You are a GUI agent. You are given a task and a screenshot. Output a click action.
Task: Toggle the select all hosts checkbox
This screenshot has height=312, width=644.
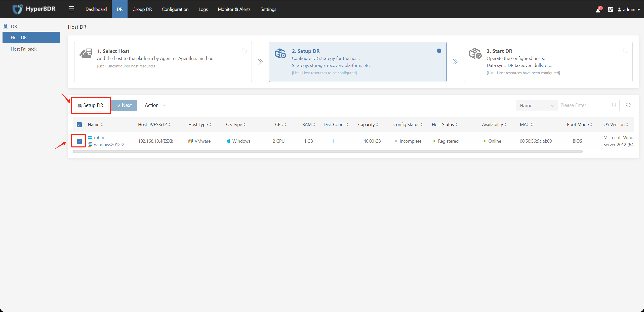click(x=79, y=125)
